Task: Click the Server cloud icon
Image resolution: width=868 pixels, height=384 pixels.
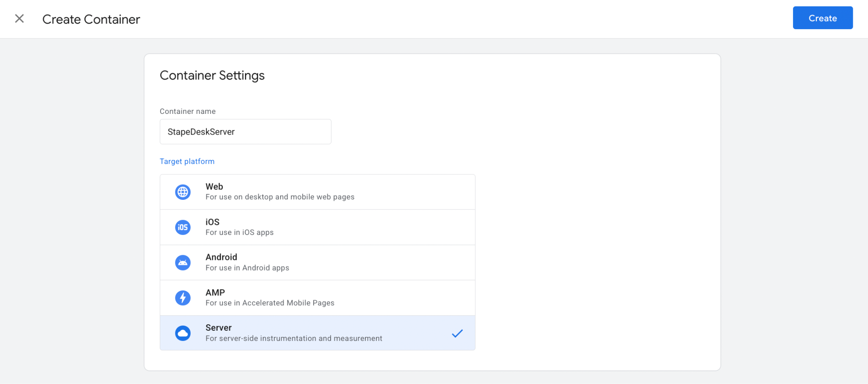Action: tap(183, 333)
